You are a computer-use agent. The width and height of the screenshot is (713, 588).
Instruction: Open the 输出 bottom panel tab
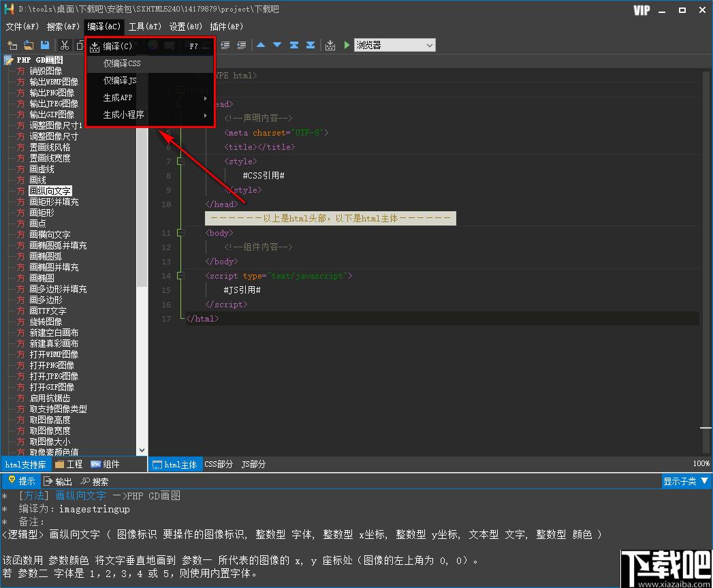pyautogui.click(x=58, y=481)
